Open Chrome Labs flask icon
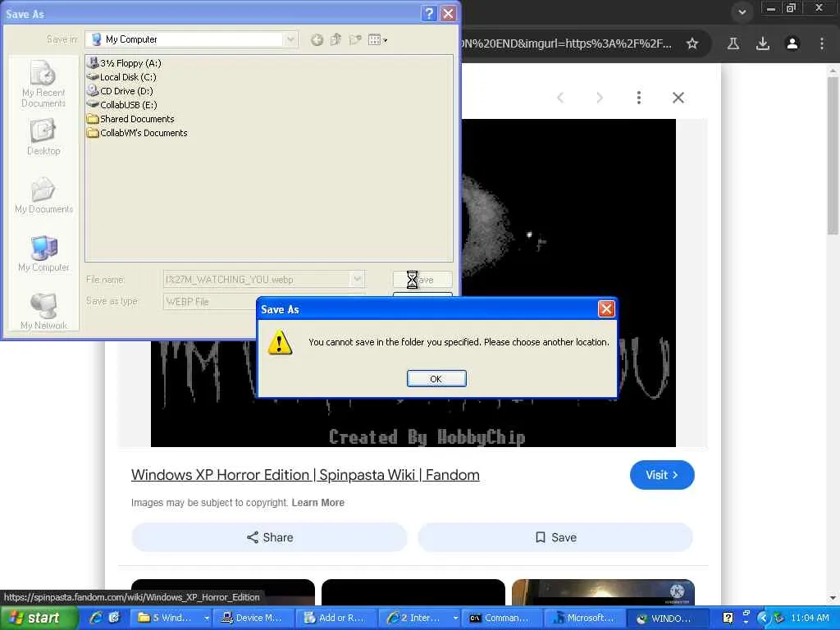 (x=733, y=43)
